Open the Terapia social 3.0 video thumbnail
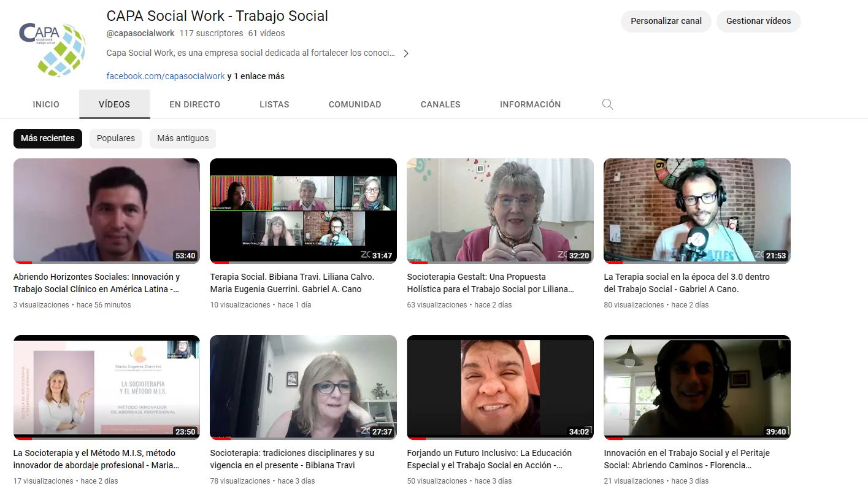 coord(697,211)
